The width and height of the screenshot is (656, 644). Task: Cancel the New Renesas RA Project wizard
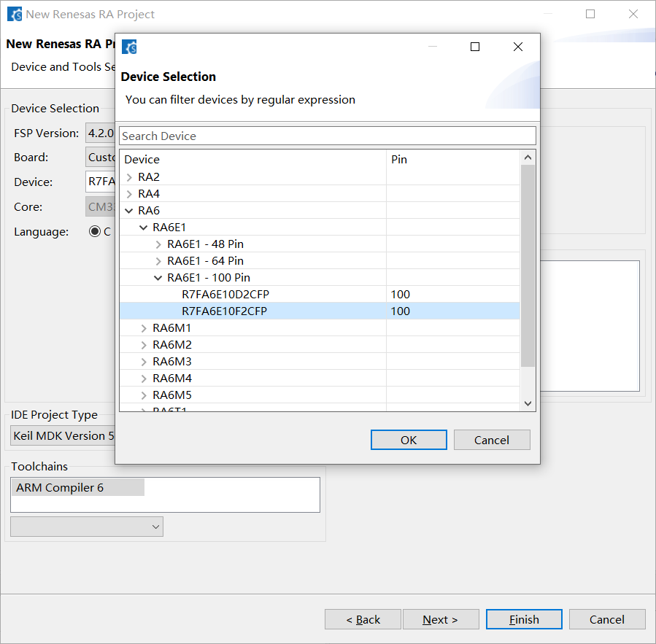(x=607, y=619)
